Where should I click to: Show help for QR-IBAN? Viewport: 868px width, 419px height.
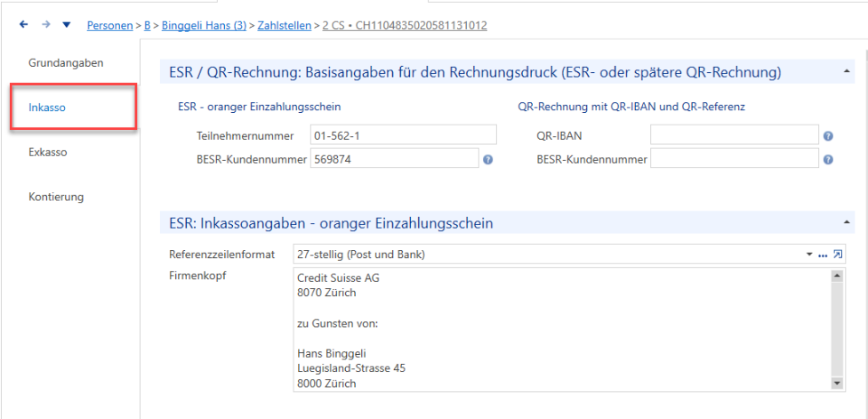point(828,135)
